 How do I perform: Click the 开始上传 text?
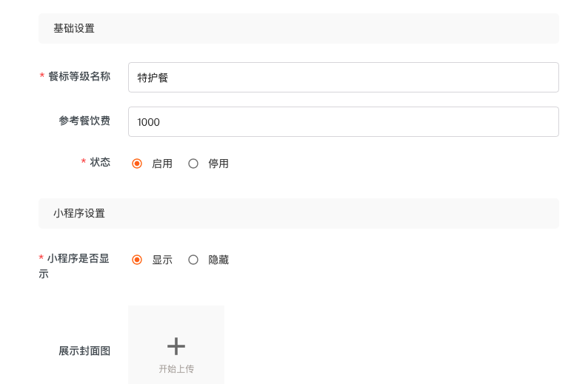point(176,369)
